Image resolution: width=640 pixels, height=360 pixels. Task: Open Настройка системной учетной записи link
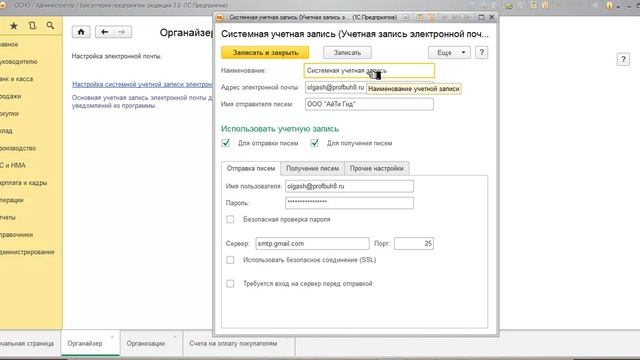click(142, 84)
